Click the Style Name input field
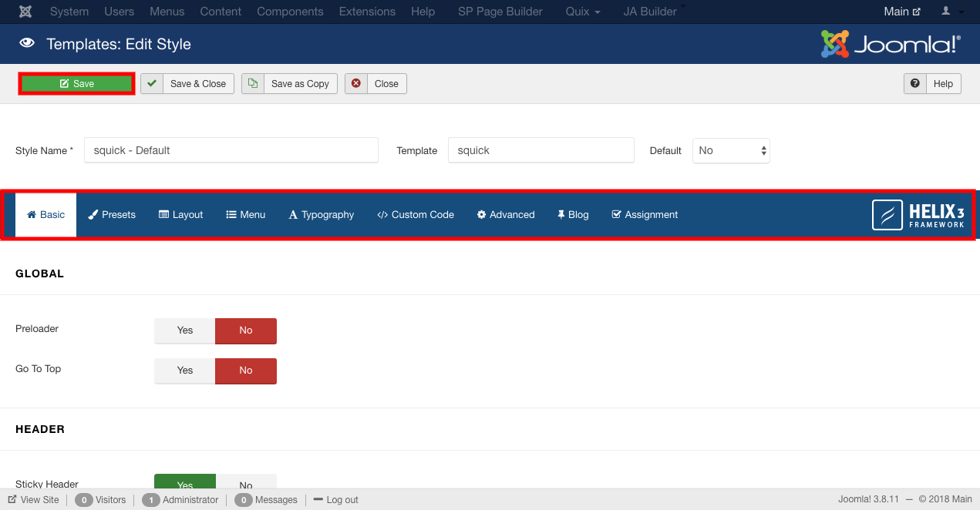 click(x=231, y=150)
